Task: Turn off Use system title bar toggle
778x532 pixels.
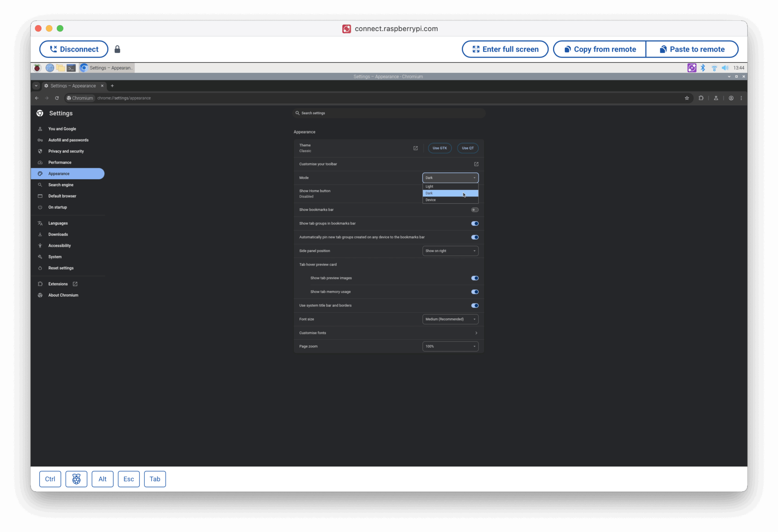Action: [474, 305]
